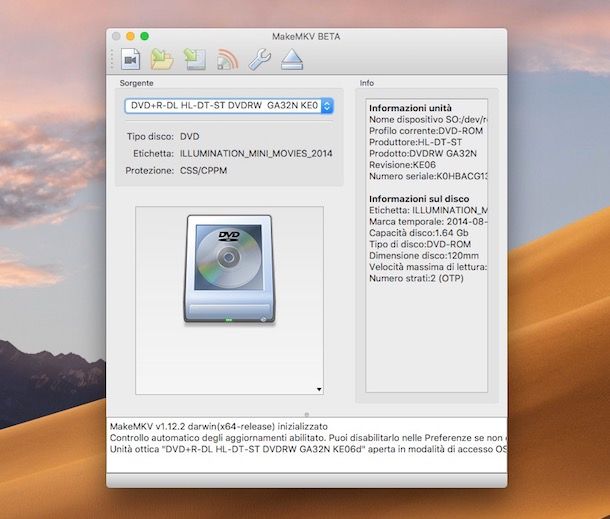
Task: Click the small arrow below the DVD drive
Action: 319,389
